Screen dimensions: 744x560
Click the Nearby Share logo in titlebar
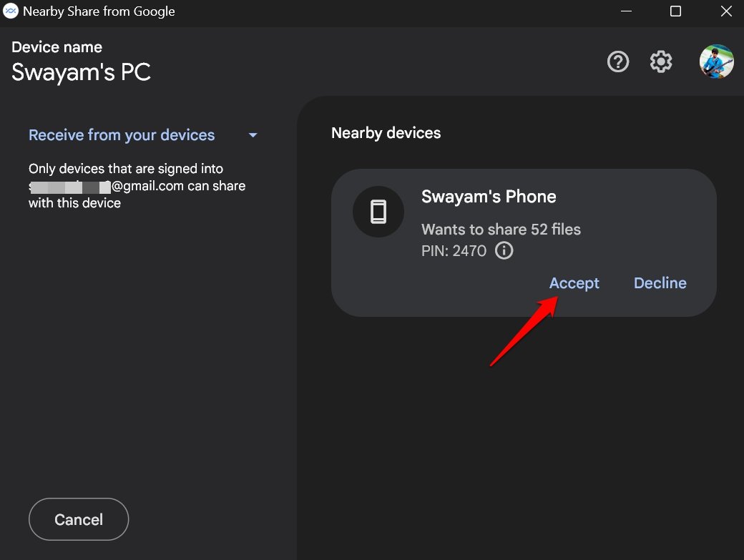pyautogui.click(x=11, y=11)
